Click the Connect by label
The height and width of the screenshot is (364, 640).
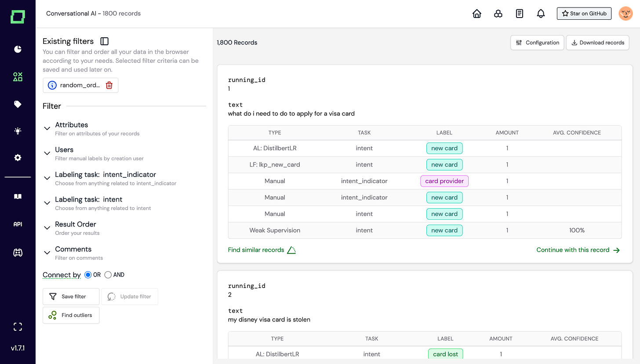62,275
